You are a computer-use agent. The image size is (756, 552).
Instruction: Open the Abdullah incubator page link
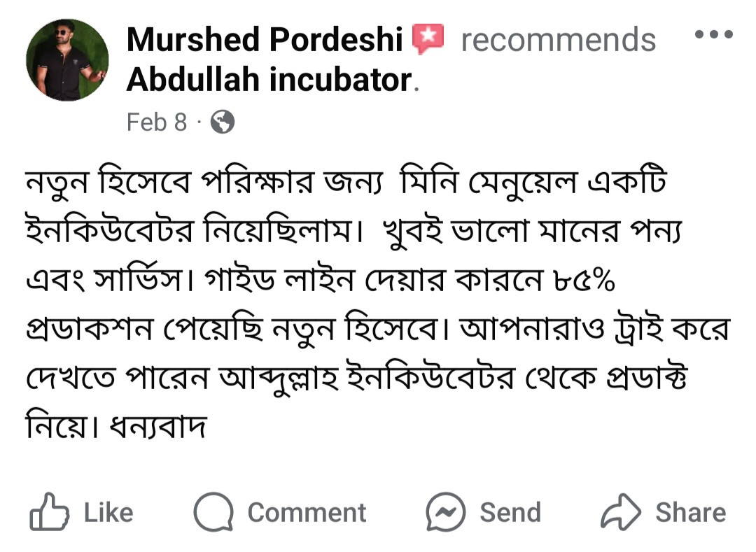click(x=269, y=80)
